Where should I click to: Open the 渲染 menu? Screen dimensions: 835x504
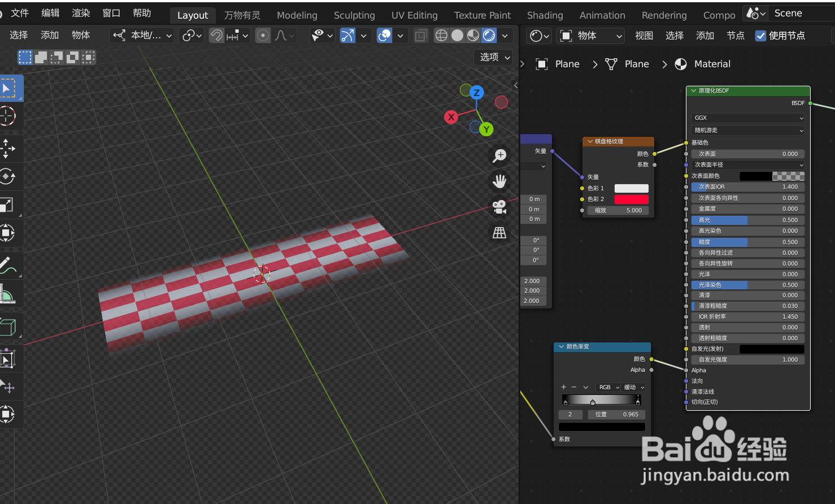81,13
